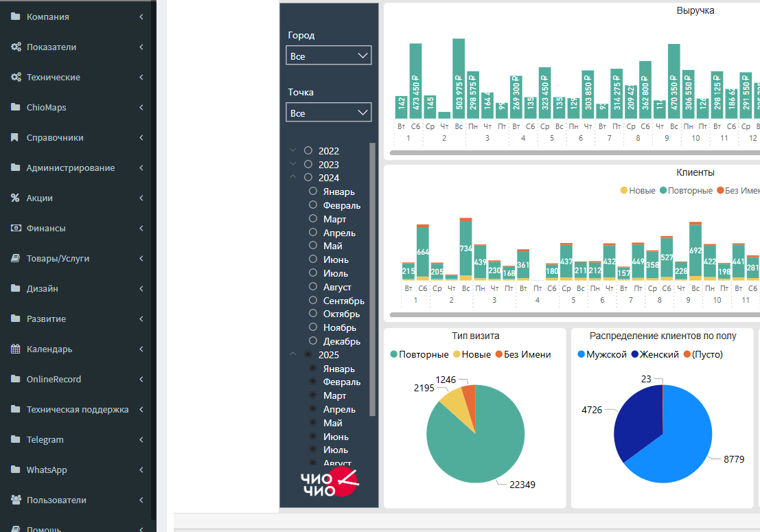The height and width of the screenshot is (532, 760).
Task: Open the ChioMaps section icon
Action: (x=15, y=107)
